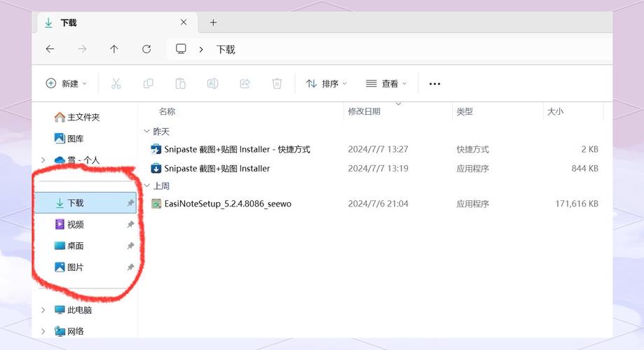
Task: Toggle the pin beside 桌面 folder
Action: (x=130, y=246)
